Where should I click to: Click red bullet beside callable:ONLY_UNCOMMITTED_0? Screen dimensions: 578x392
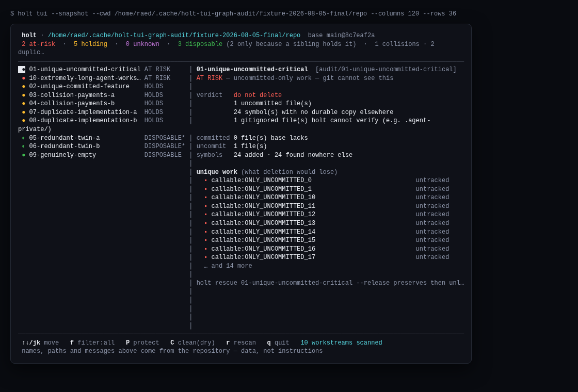pos(206,181)
